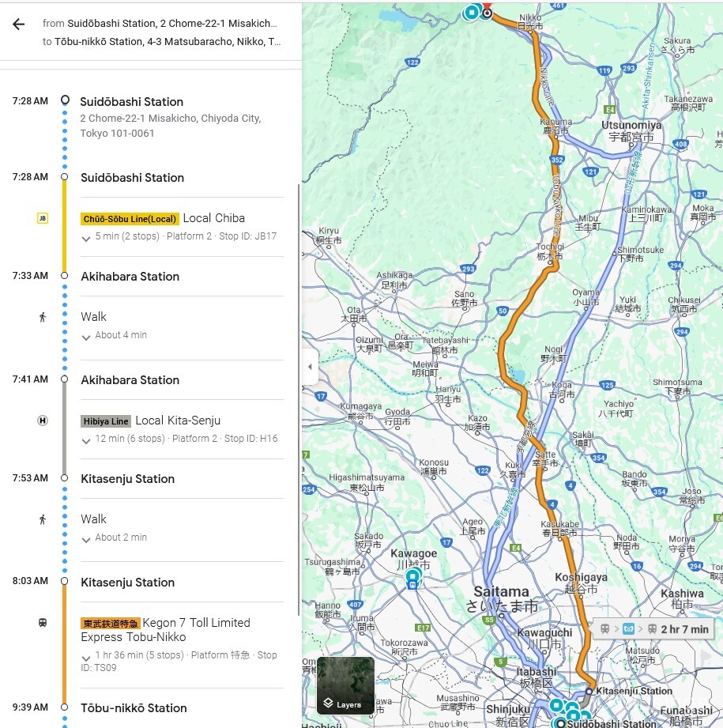Expand Chūō-Sōbu Line 5 min stops
The width and height of the screenshot is (723, 728).
86,239
